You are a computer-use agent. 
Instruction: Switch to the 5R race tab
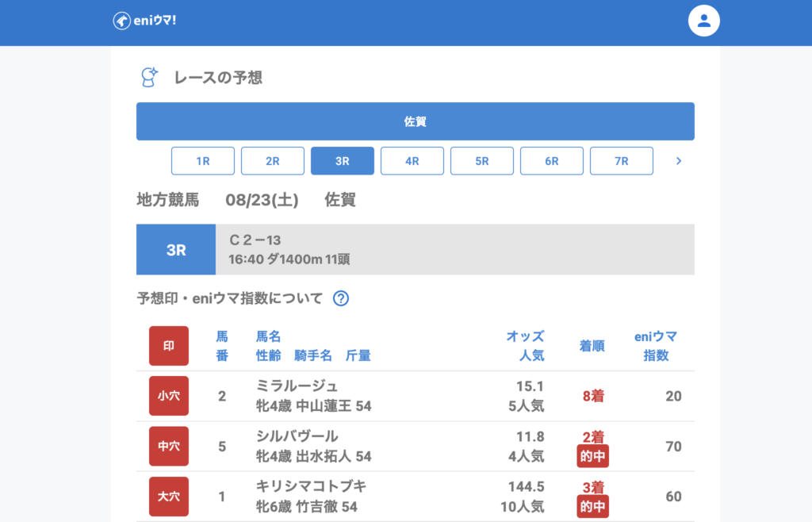[482, 161]
